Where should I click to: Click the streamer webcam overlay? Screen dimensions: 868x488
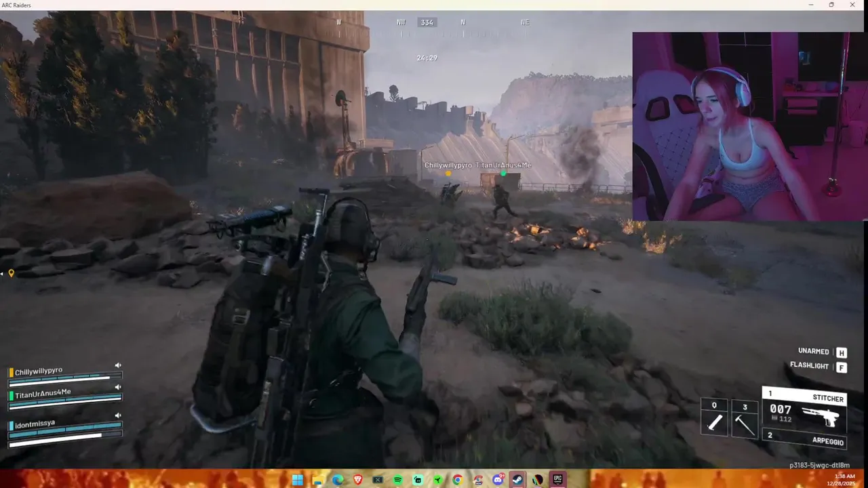[x=750, y=127]
